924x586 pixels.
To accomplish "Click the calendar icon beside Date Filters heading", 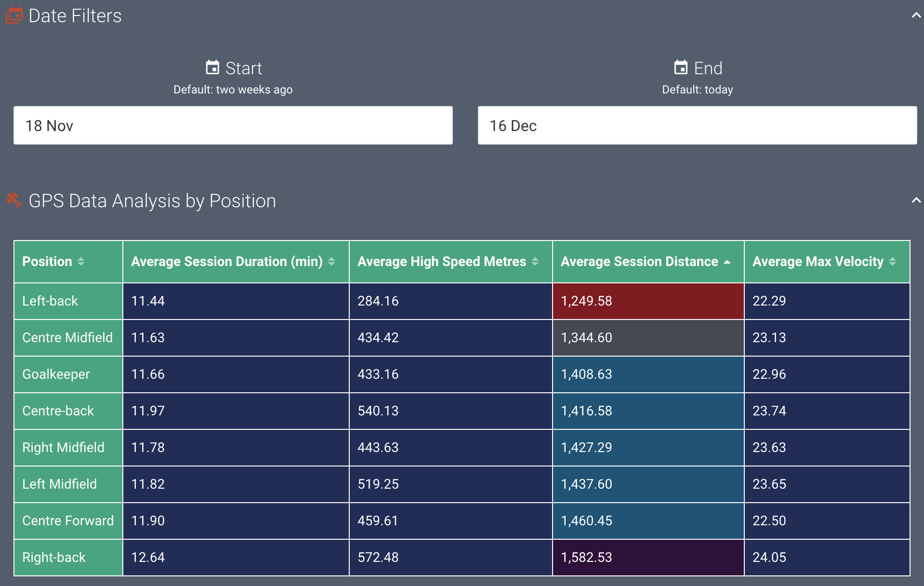I will pyautogui.click(x=14, y=14).
